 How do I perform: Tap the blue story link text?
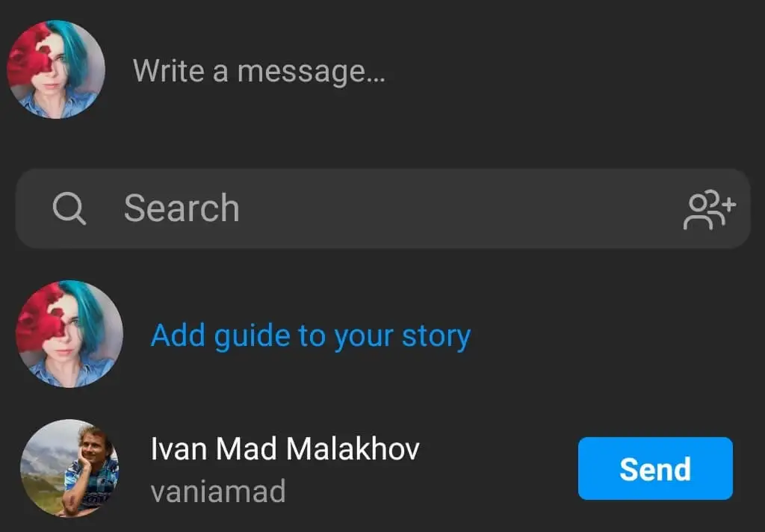coord(310,335)
